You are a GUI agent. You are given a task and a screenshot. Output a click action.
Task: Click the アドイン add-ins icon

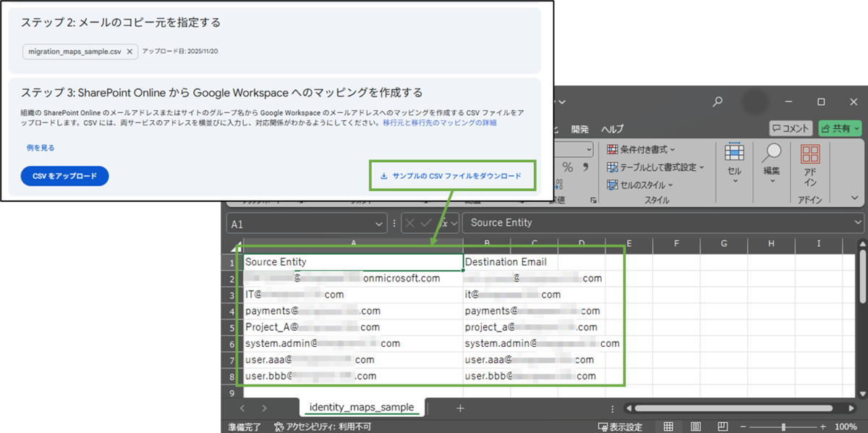coord(810,165)
